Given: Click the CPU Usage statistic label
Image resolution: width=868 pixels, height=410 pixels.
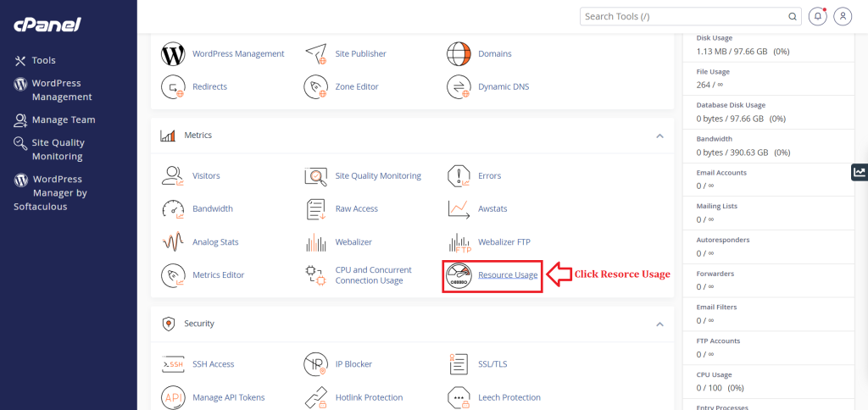Looking at the screenshot, I should (714, 374).
